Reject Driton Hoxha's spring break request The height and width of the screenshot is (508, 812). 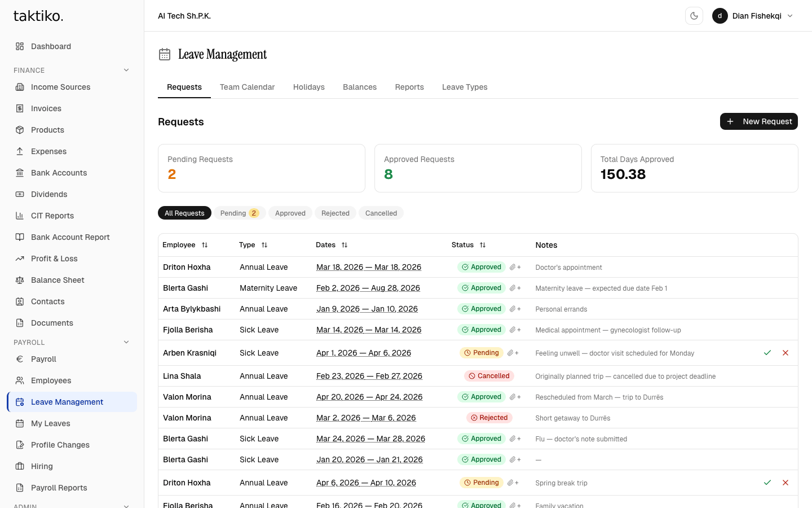(785, 483)
